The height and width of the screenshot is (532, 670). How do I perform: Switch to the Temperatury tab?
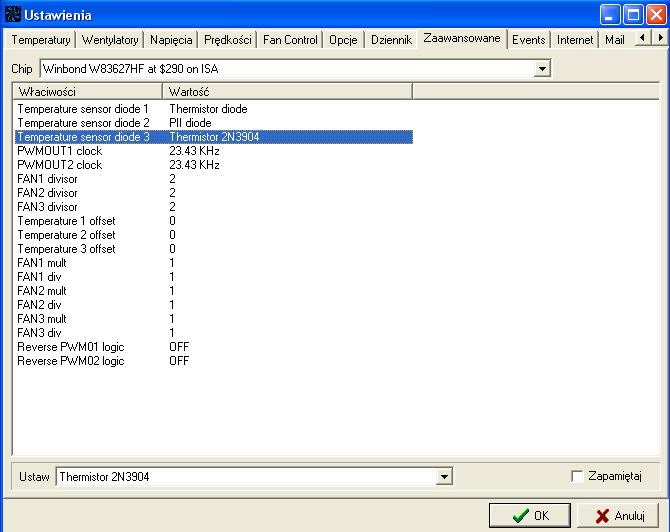[41, 40]
